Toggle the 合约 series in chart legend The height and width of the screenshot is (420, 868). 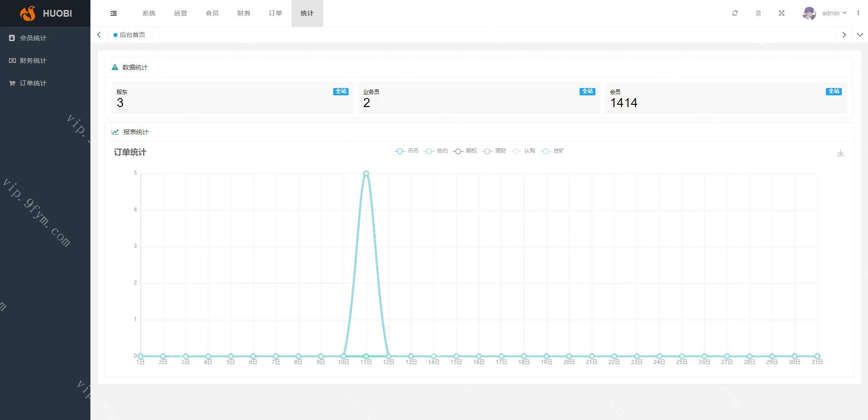436,151
